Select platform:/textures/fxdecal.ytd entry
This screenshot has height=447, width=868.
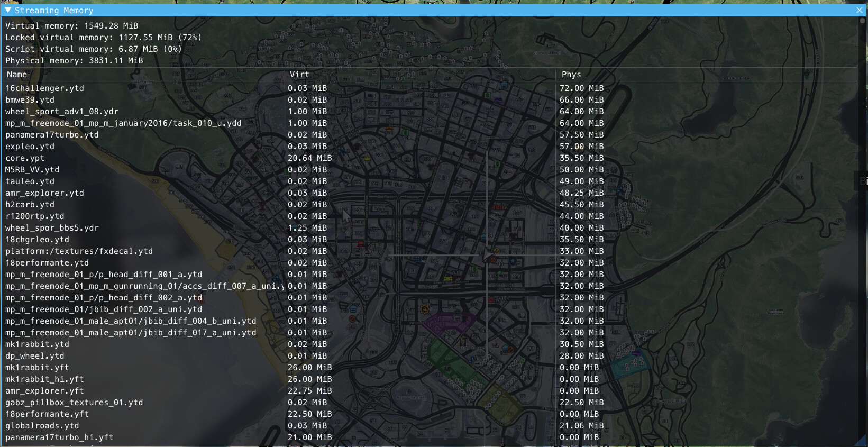pyautogui.click(x=79, y=251)
